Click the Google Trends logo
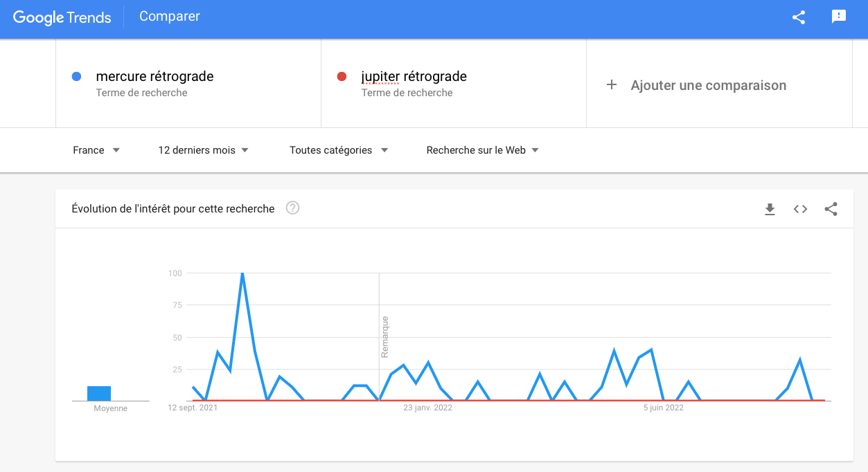The height and width of the screenshot is (472, 868). point(62,18)
